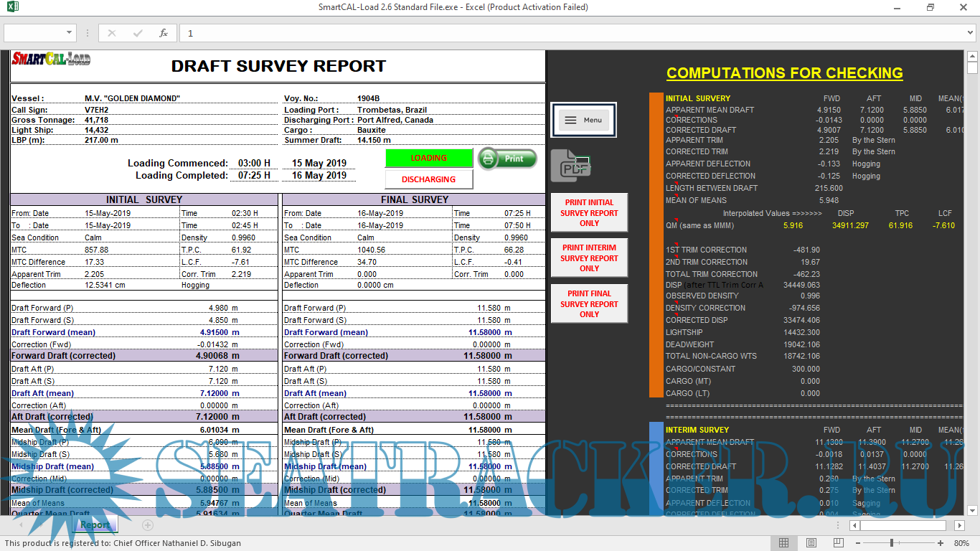This screenshot has width=980, height=551.
Task: Click the Insert Function fx icon
Action: point(164,33)
